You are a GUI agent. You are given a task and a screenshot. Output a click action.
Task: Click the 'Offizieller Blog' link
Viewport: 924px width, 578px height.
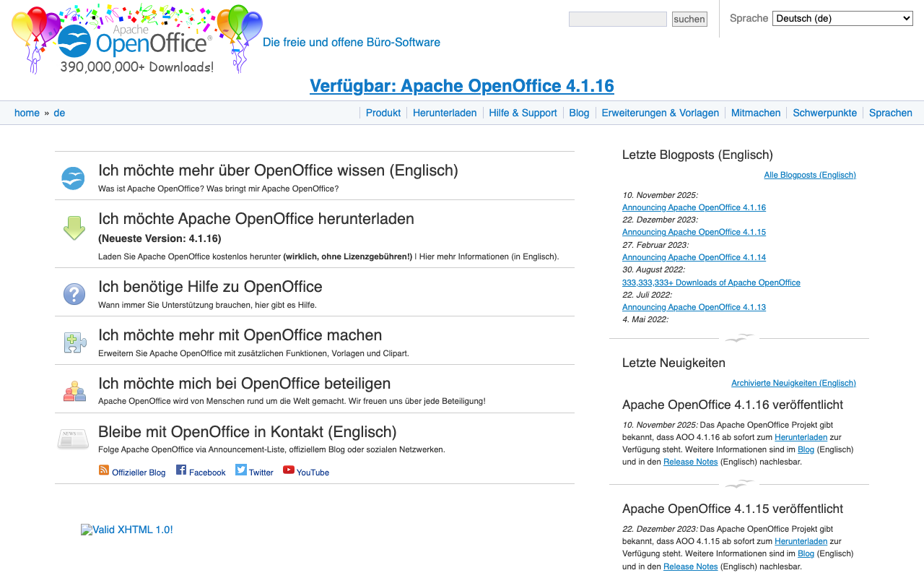click(139, 473)
